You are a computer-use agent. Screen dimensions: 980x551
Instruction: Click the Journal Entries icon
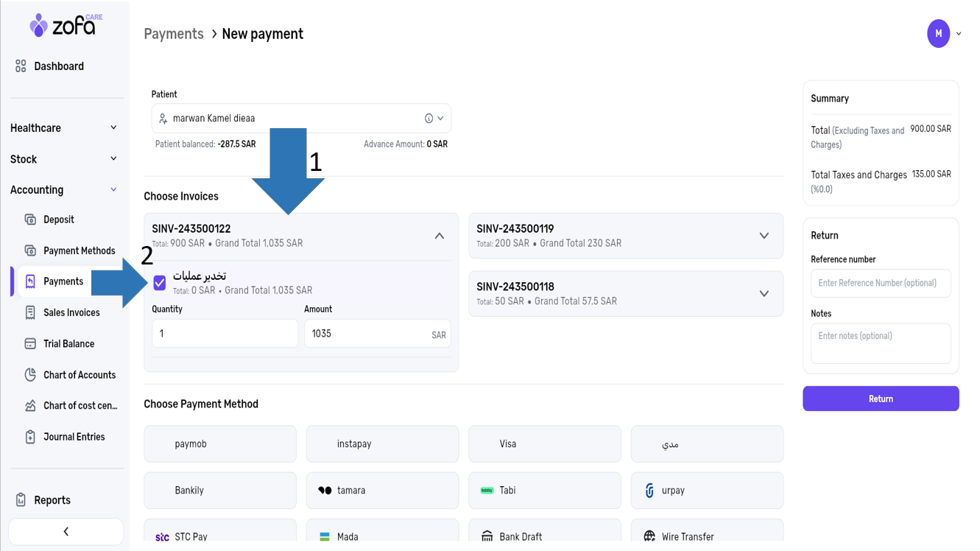tap(30, 437)
